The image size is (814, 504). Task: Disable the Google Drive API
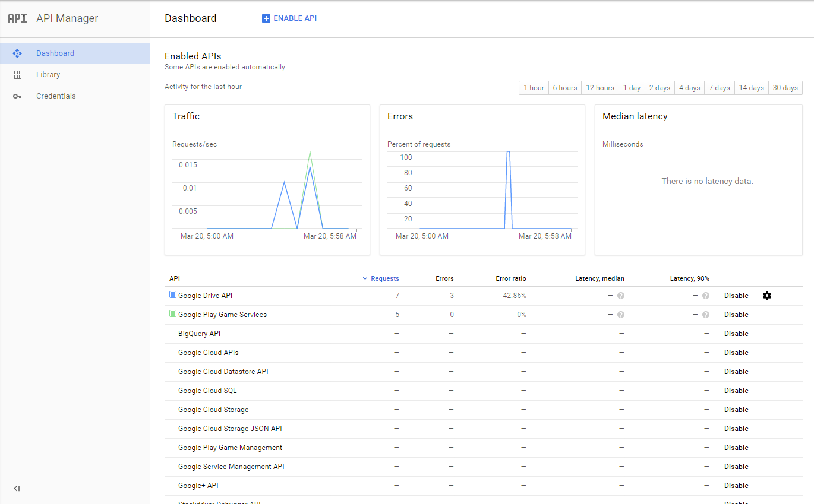736,296
